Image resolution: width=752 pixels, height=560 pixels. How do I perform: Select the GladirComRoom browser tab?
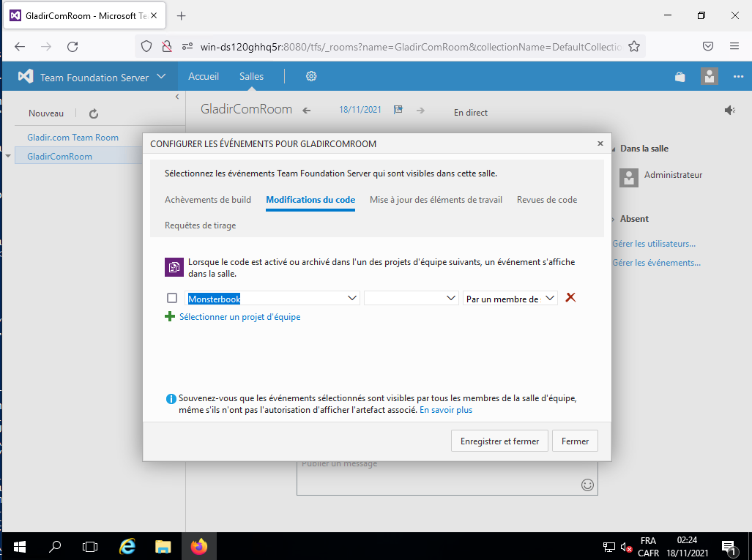(x=84, y=16)
